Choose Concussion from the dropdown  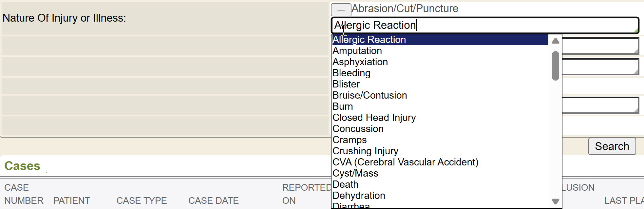(358, 129)
